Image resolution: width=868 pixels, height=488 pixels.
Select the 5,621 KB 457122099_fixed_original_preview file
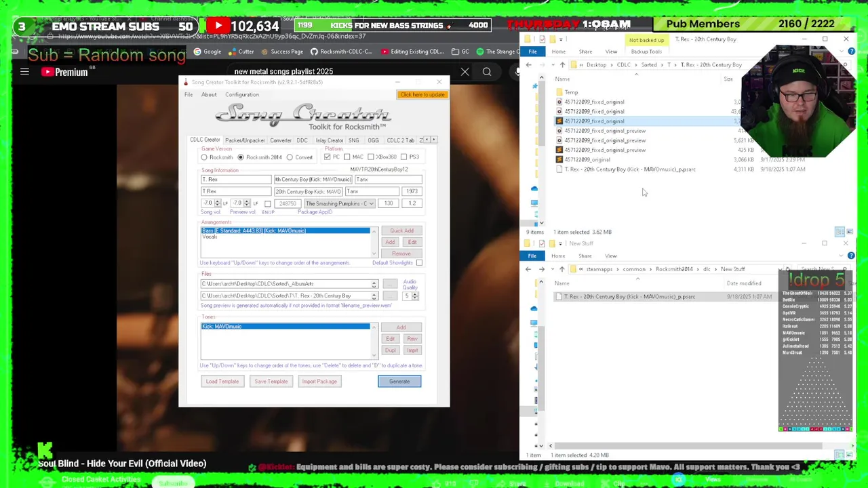[x=605, y=140]
